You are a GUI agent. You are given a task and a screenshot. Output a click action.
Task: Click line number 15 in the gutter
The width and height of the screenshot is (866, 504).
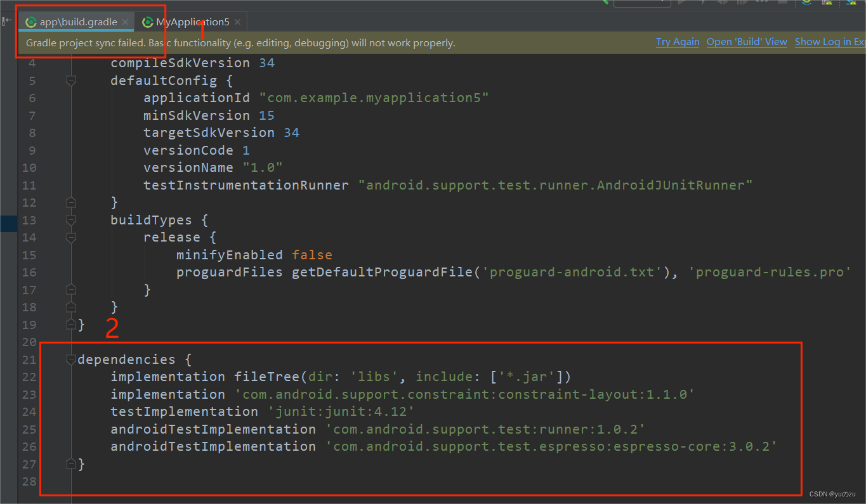click(x=29, y=254)
